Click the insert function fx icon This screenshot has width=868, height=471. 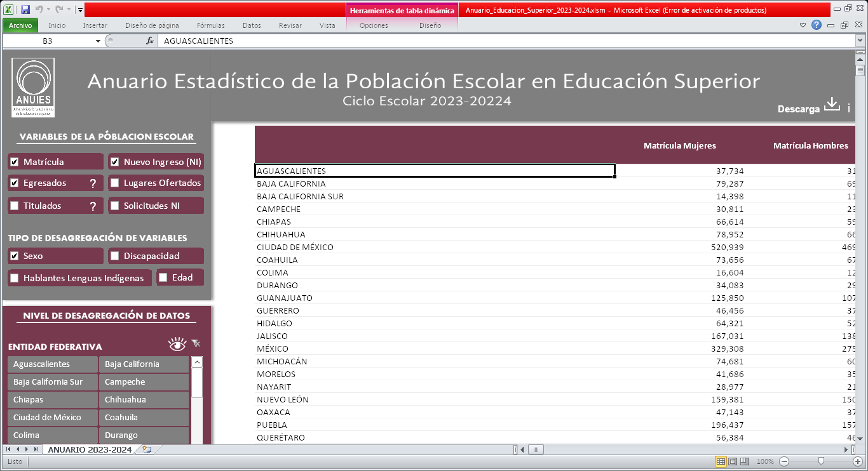point(150,41)
